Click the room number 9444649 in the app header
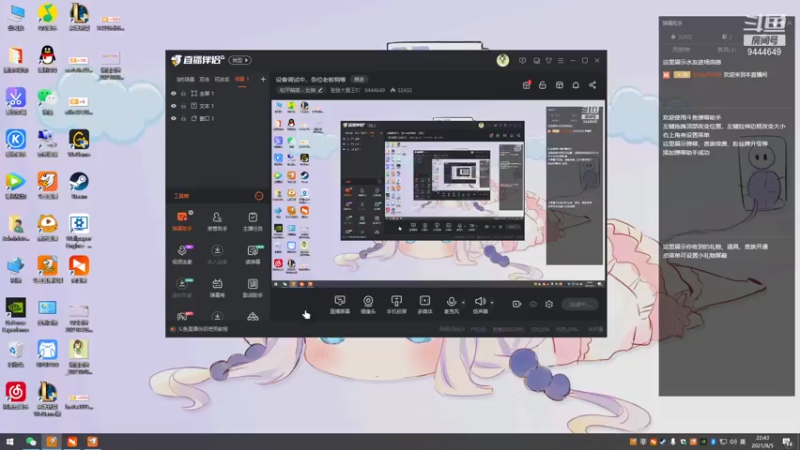The height and width of the screenshot is (450, 800). pyautogui.click(x=374, y=90)
